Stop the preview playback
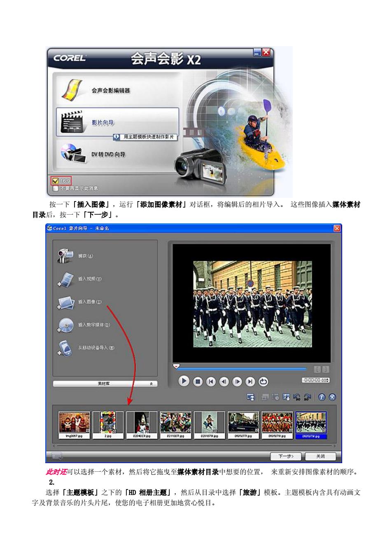Screen dimensions: 392x555 click(198, 382)
